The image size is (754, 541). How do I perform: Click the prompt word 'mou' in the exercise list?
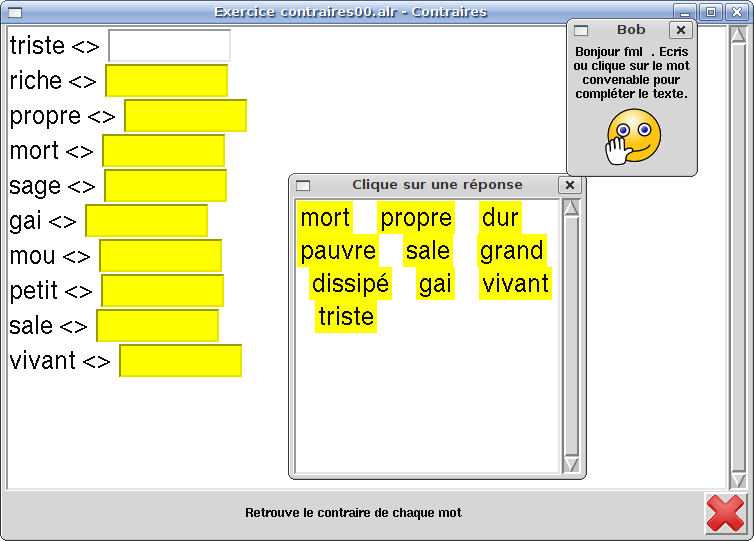(x=33, y=256)
